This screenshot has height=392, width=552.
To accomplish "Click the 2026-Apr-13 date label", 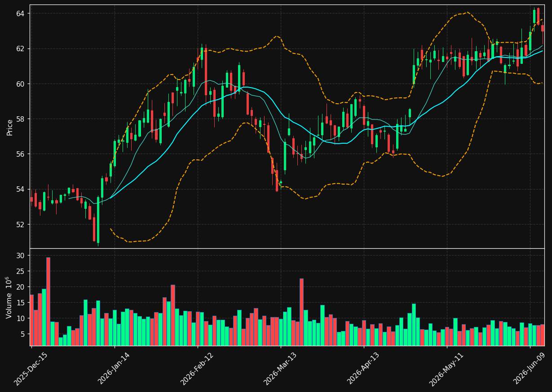I will point(363,369).
